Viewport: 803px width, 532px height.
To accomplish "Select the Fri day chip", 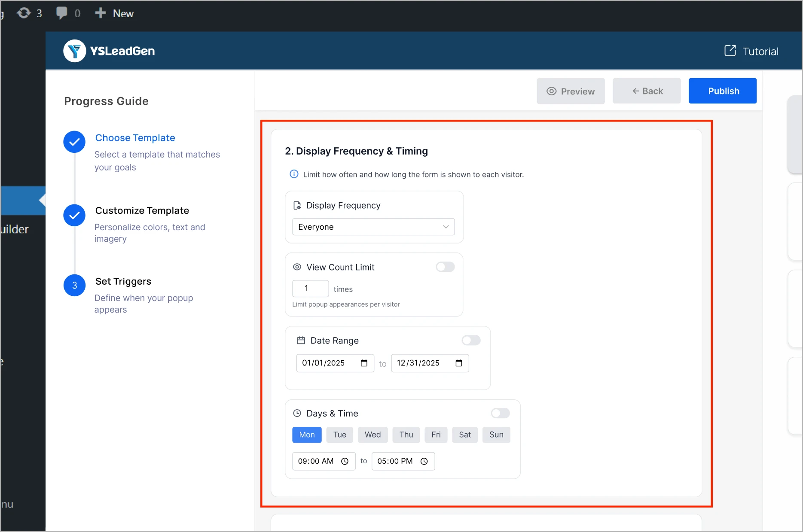I will pyautogui.click(x=436, y=435).
